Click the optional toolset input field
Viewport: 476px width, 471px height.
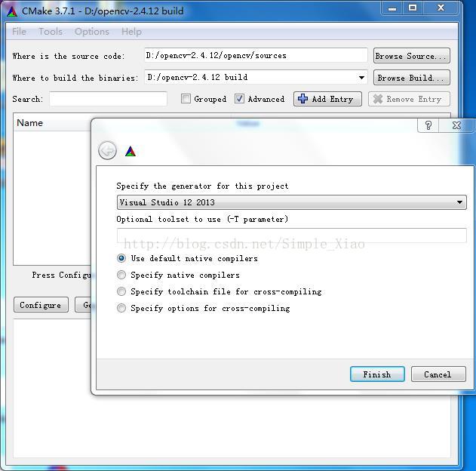291,235
